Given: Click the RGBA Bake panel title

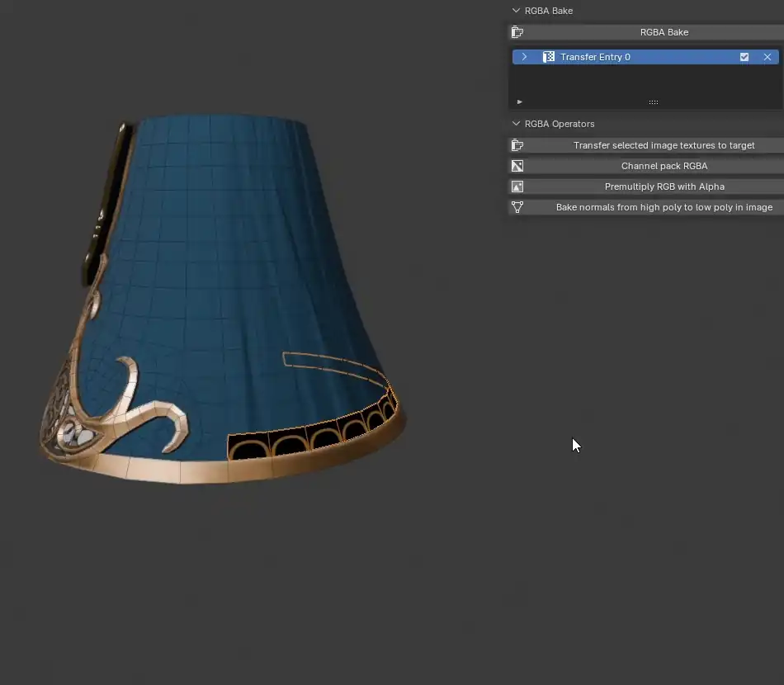Looking at the screenshot, I should point(549,11).
